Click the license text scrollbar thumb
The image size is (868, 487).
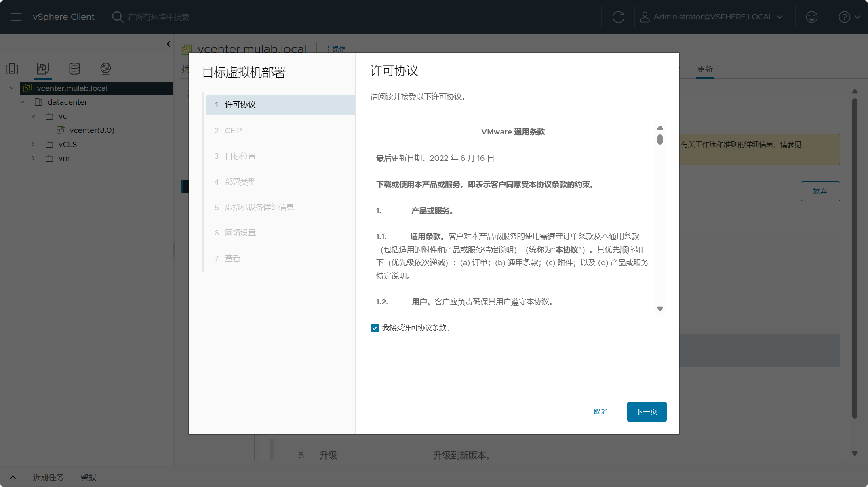tap(660, 140)
